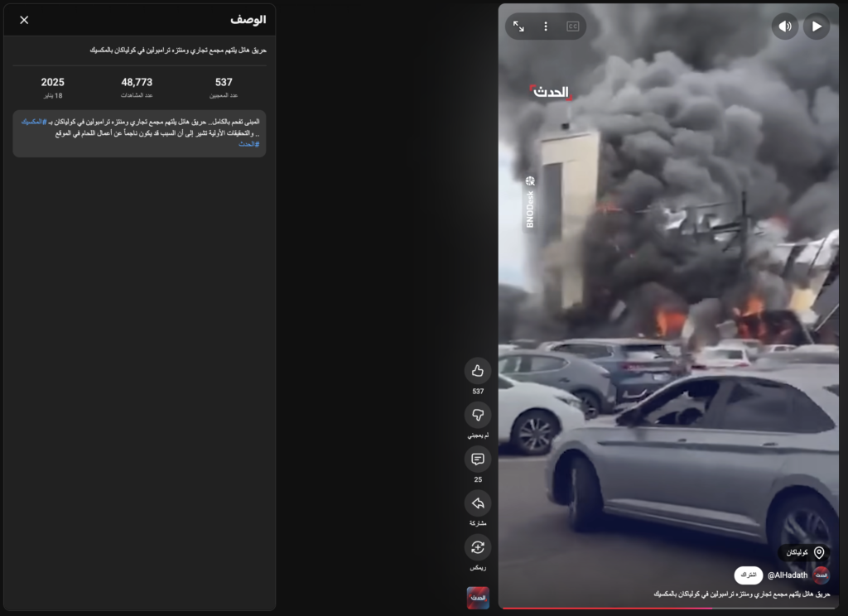Viewport: 848px width, 616px height.
Task: Click the white subscribe button beside @AlHadath
Action: pyautogui.click(x=748, y=575)
